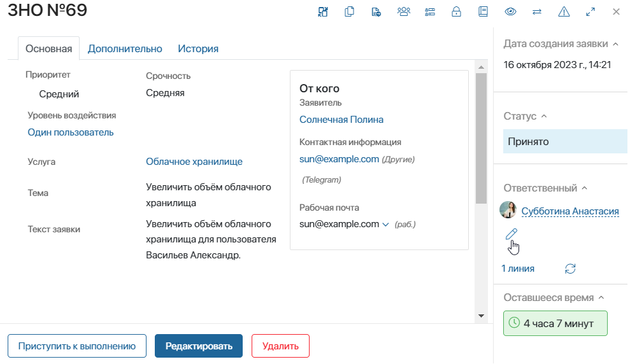Expand the work email dropdown chevron
Image resolution: width=630 pixels, height=364 pixels.
385,225
